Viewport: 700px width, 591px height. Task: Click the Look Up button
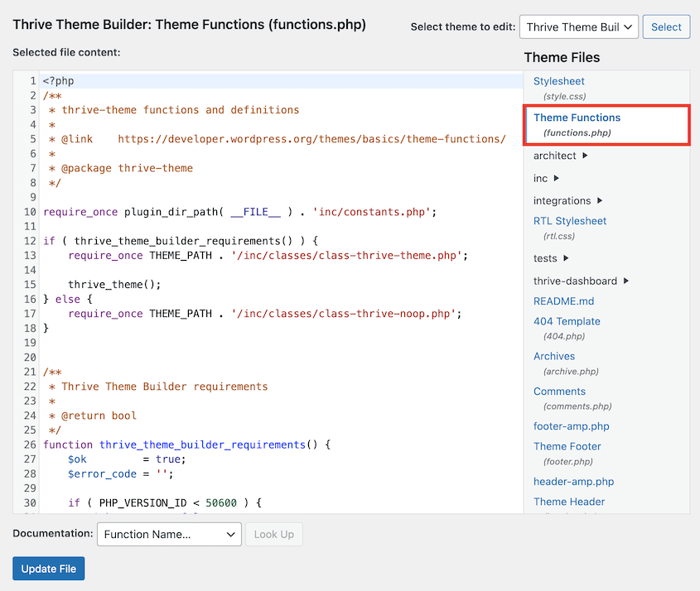[273, 535]
